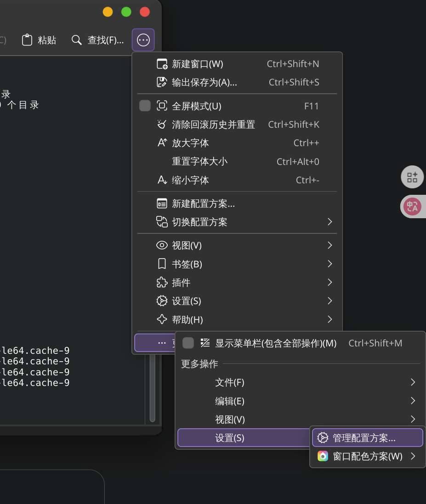Click the 新建配置方案 new profile icon

(162, 203)
